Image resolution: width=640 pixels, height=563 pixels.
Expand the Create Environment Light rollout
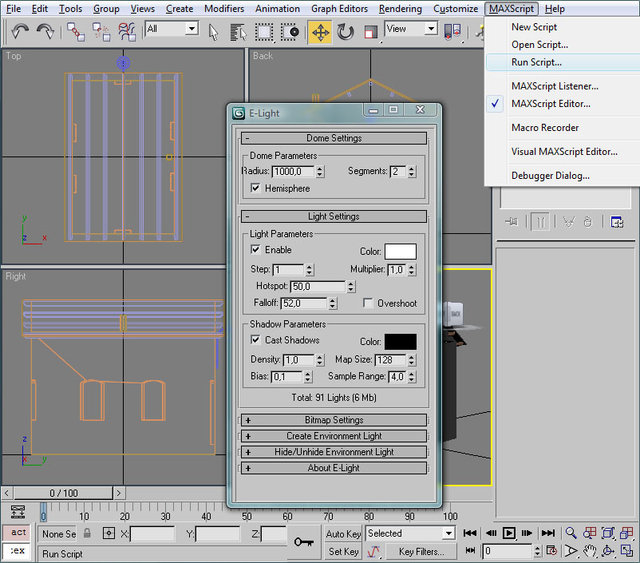pos(334,436)
